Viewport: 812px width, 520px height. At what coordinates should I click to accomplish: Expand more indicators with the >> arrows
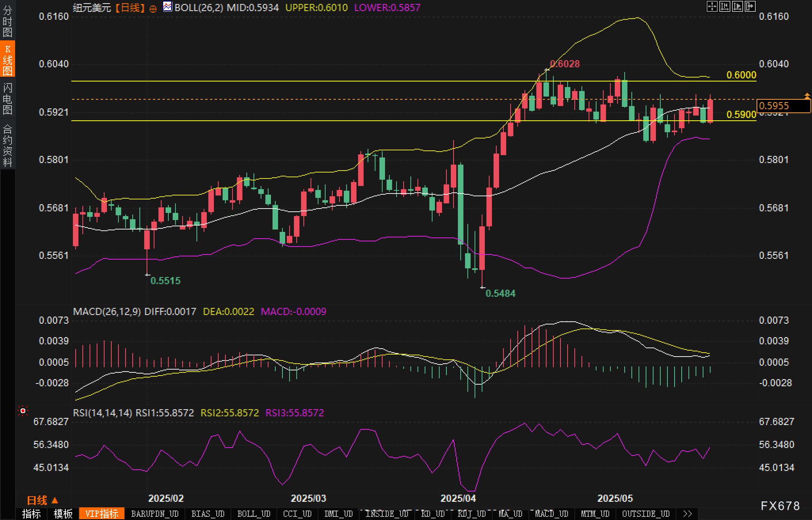pos(687,514)
